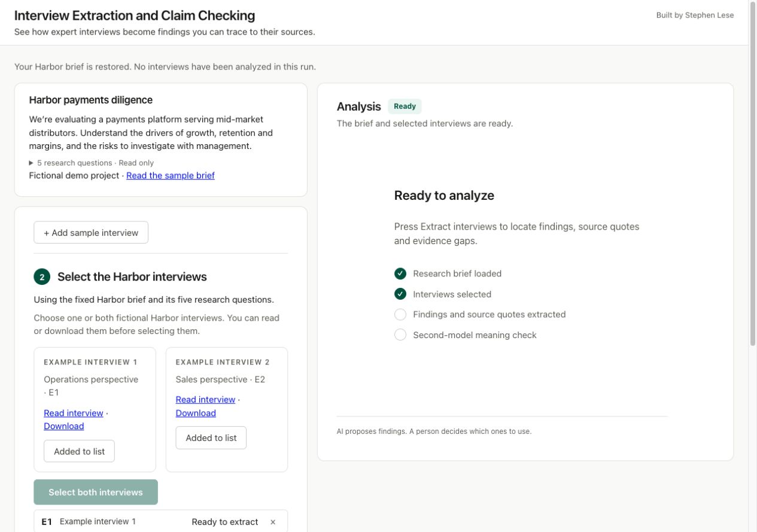Click the Findings and source quotes extracted circle
757x532 pixels.
click(x=400, y=315)
